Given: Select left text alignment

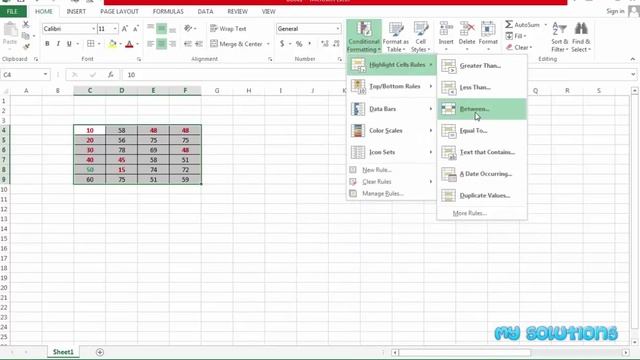Looking at the screenshot, I should (x=151, y=44).
